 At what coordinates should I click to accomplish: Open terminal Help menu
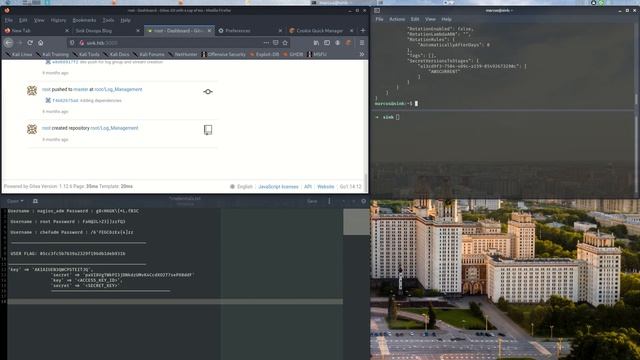[447, 19]
